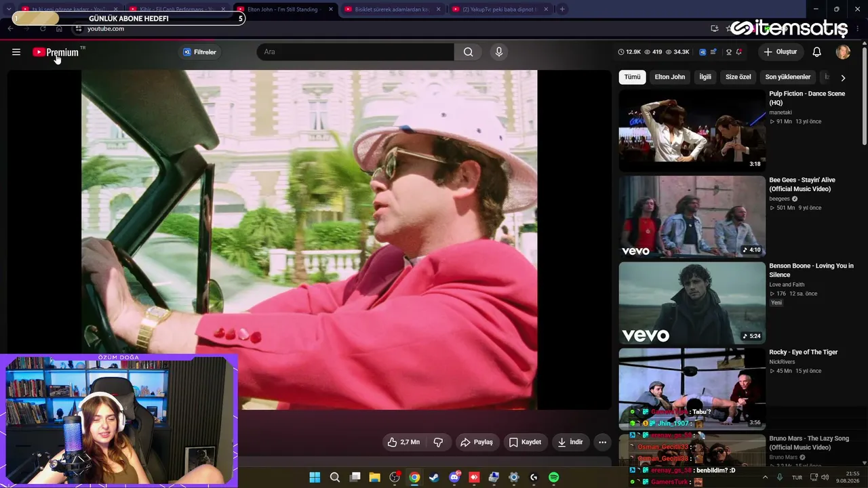Screen dimensions: 868x488
Task: Open YouTube notifications bell
Action: pos(817,52)
